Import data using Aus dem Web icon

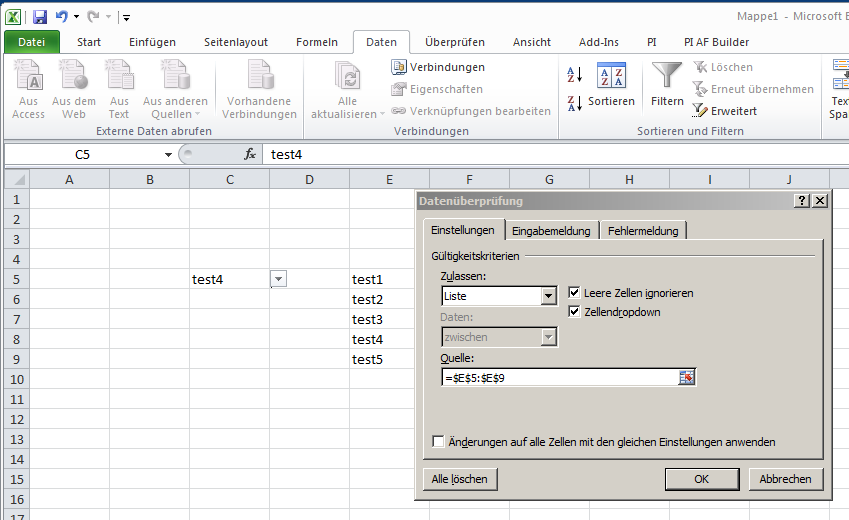click(x=74, y=90)
